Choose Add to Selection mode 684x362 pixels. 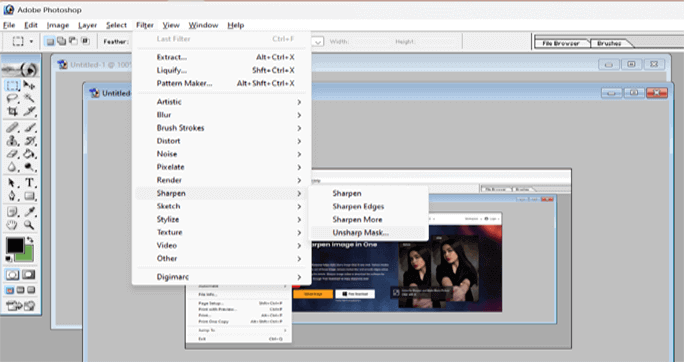point(62,41)
